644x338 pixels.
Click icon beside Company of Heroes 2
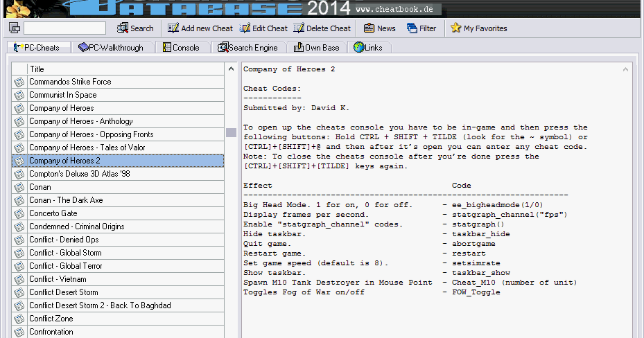pos(19,161)
